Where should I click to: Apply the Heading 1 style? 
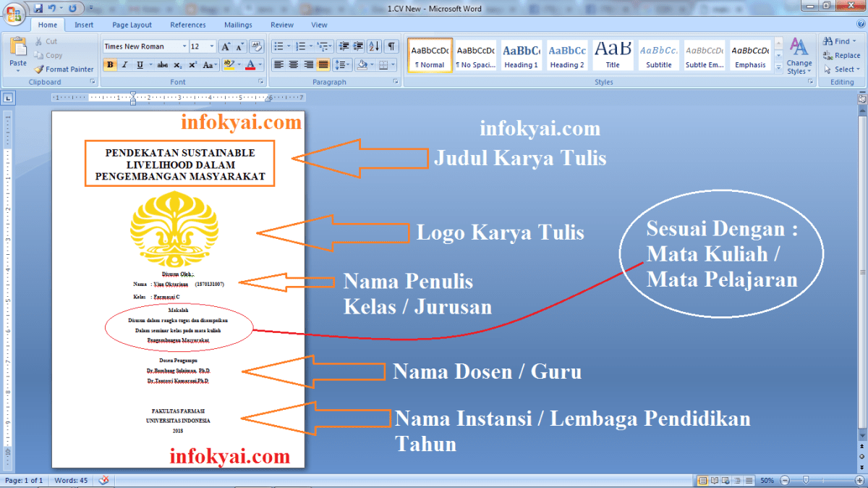point(521,54)
